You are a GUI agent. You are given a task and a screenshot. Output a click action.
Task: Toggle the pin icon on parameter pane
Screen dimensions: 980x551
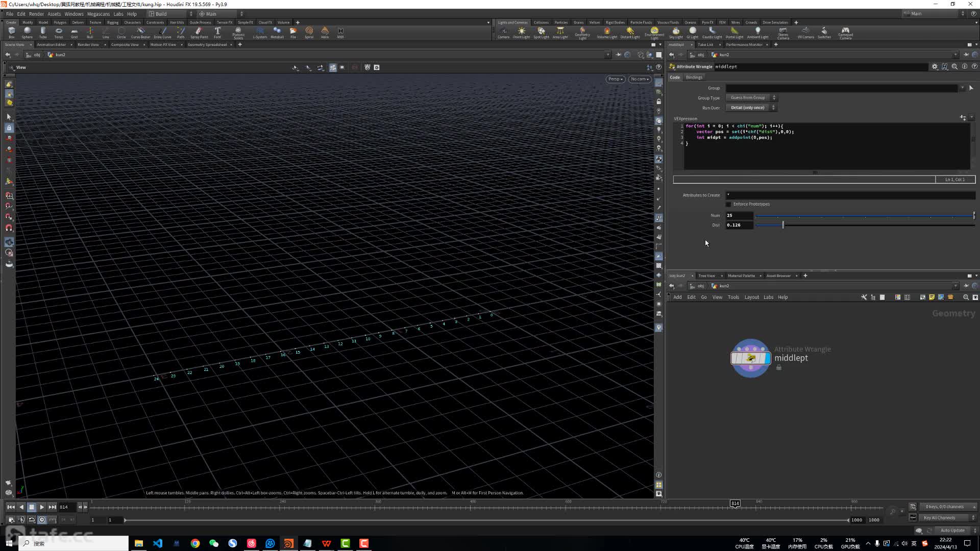[966, 55]
